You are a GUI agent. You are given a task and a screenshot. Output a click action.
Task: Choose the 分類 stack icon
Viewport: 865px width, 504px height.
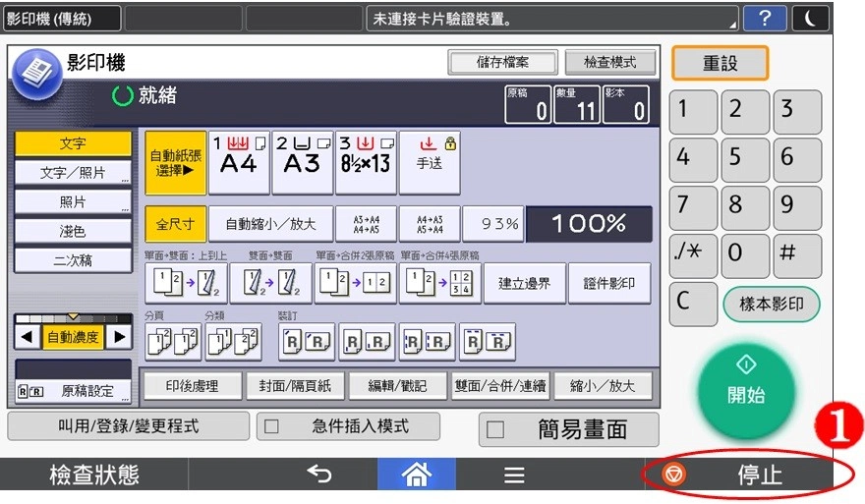click(x=233, y=342)
